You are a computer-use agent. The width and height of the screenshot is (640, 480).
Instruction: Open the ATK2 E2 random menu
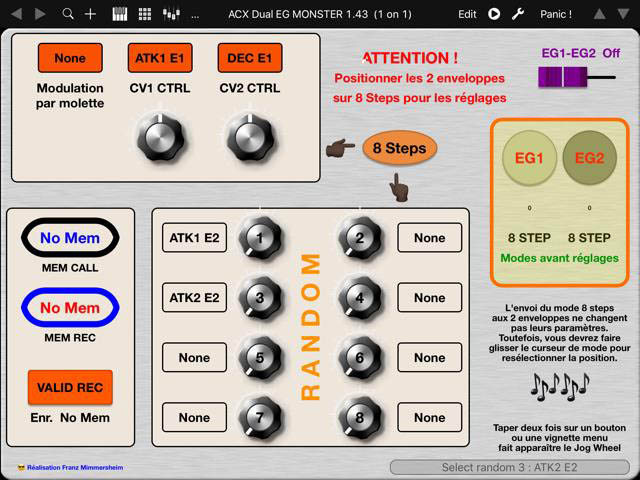(194, 298)
